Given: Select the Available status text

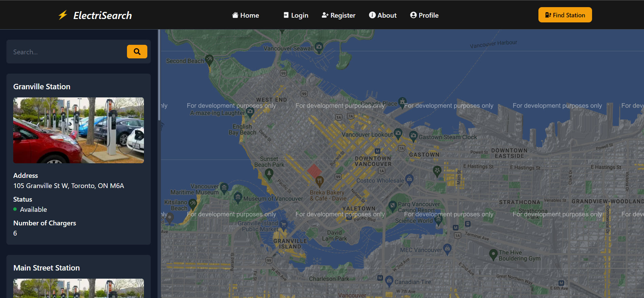Looking at the screenshot, I should (33, 209).
